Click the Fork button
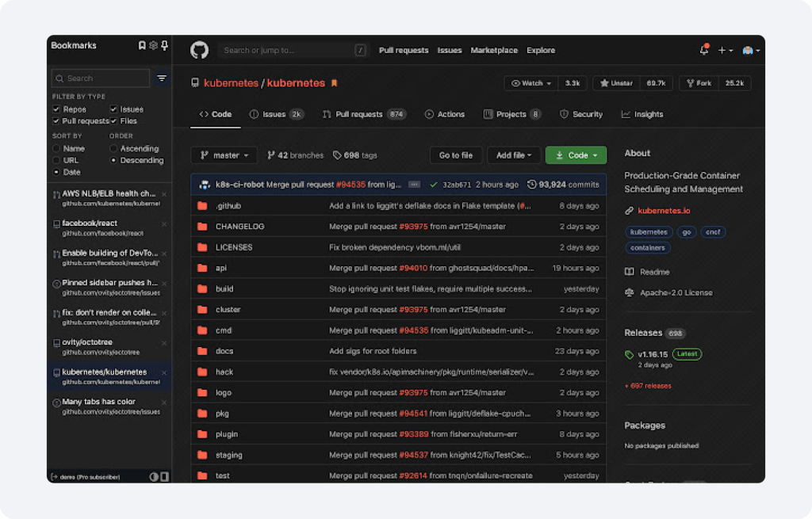Screen dimensions: 812x519 click(x=699, y=83)
